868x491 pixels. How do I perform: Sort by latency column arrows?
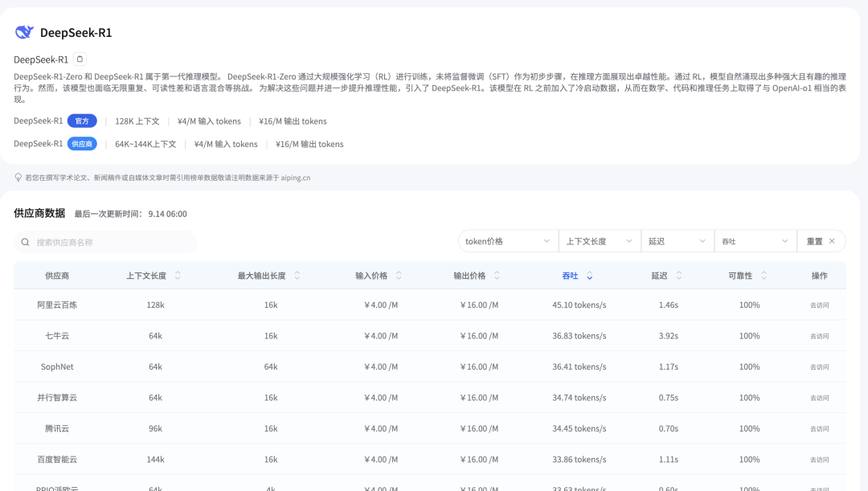pyautogui.click(x=678, y=275)
